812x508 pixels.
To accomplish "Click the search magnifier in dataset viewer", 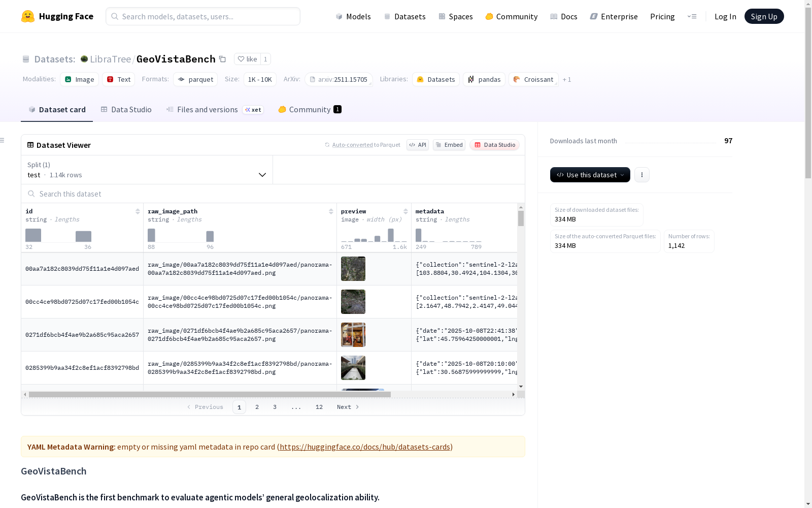I will (31, 194).
